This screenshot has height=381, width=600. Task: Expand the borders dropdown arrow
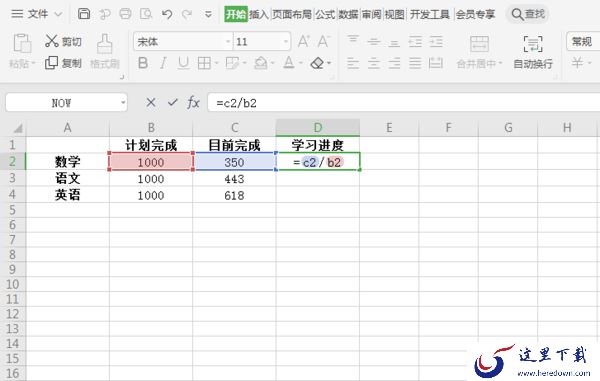216,63
